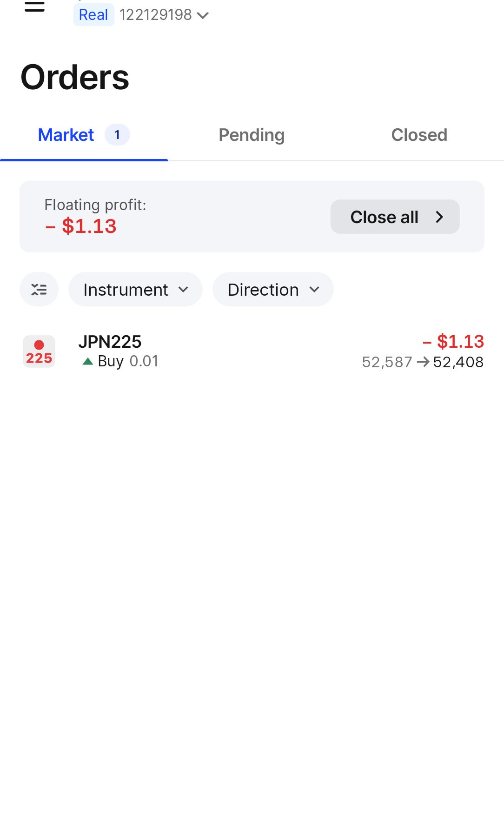Open the JPN225 order name
The height and width of the screenshot is (835, 504).
(x=110, y=342)
